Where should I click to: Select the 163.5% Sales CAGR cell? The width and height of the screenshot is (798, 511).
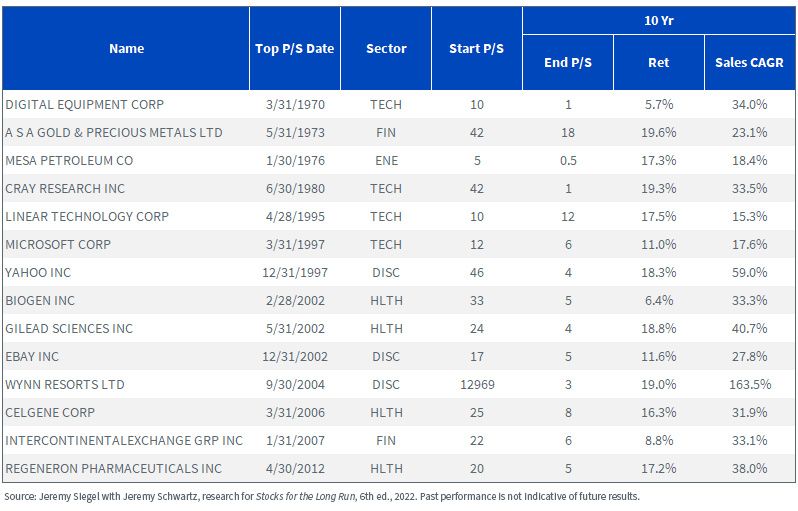(750, 385)
